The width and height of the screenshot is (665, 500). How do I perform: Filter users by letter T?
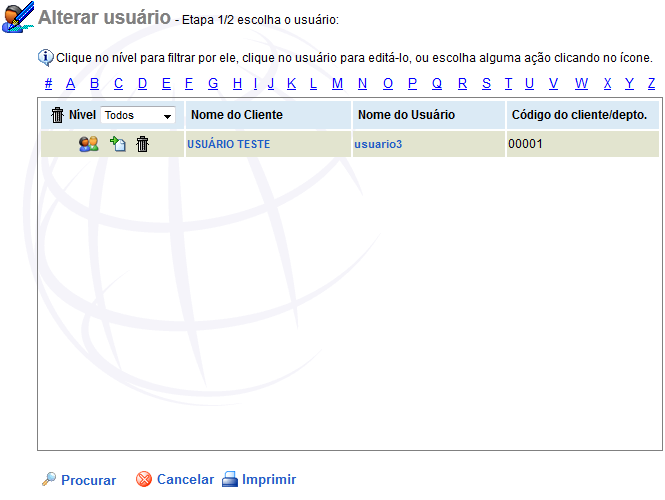tap(508, 84)
